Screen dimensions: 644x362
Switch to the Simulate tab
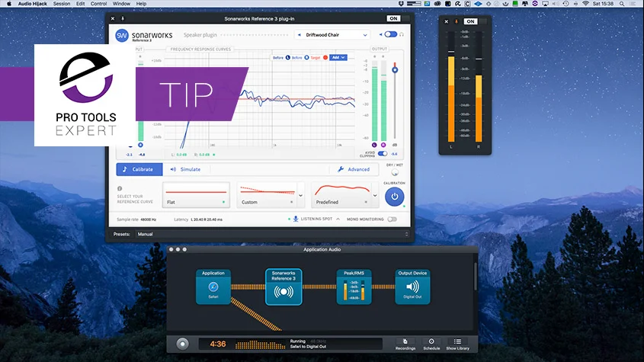tap(186, 169)
